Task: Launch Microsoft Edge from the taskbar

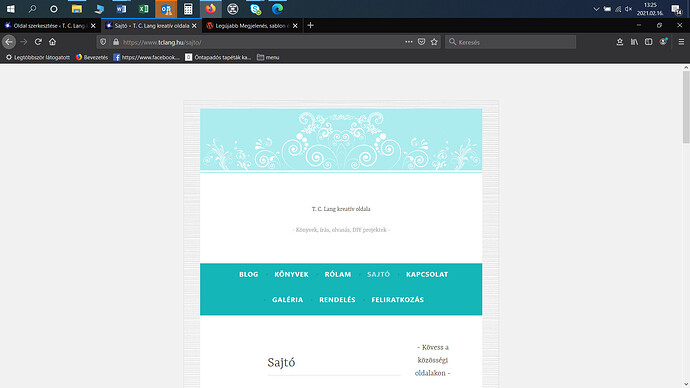Action: (277, 9)
